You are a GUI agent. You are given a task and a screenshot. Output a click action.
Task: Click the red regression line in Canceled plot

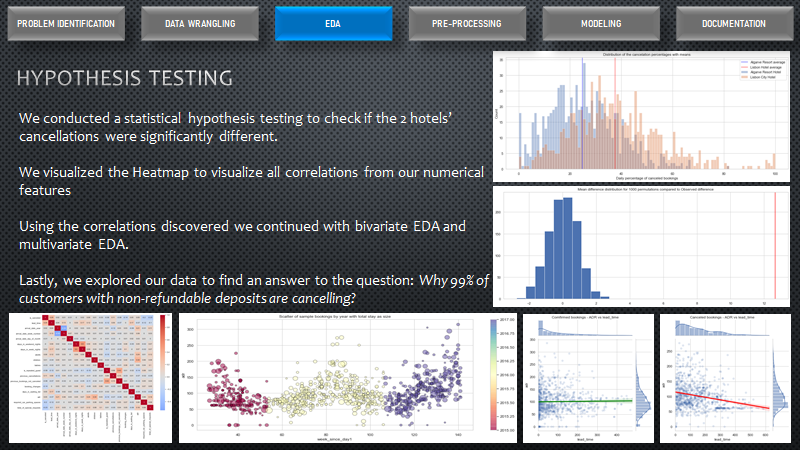pyautogui.click(x=722, y=400)
